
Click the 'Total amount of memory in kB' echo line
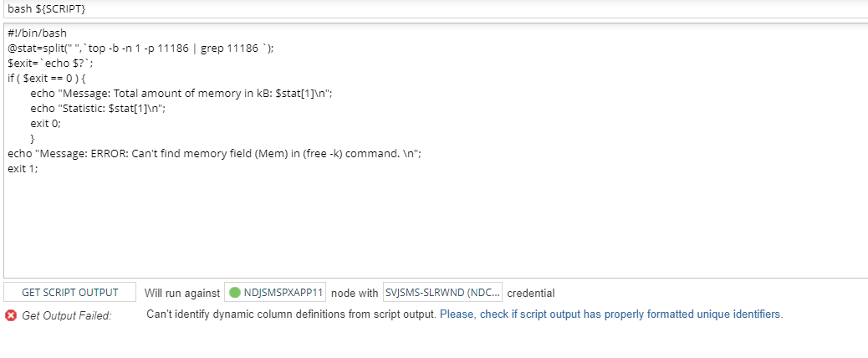(x=181, y=93)
